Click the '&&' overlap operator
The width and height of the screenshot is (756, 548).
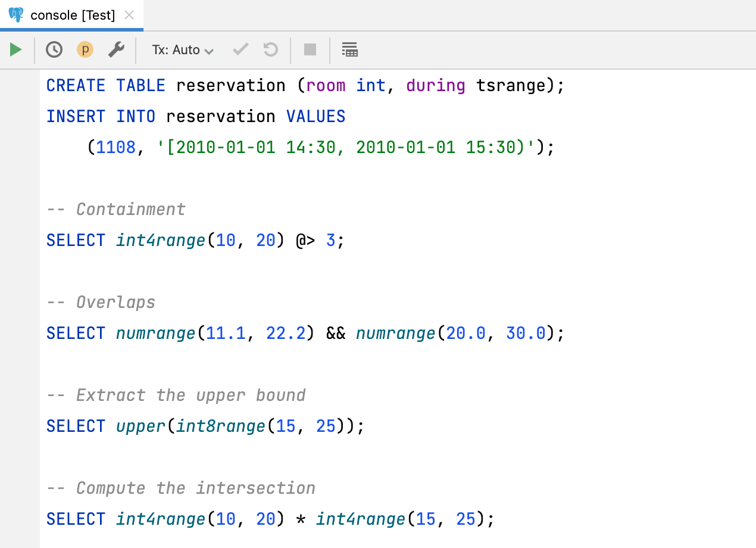(336, 334)
